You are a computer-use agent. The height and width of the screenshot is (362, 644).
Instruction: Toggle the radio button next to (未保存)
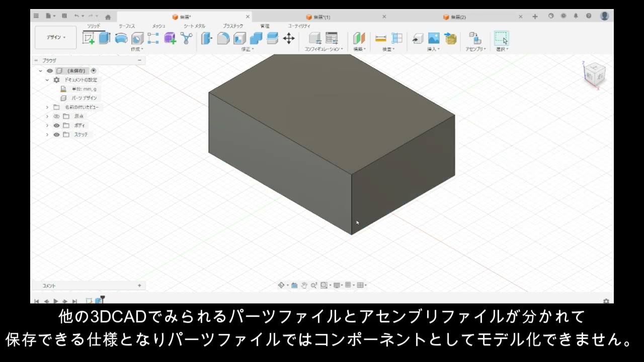point(94,71)
